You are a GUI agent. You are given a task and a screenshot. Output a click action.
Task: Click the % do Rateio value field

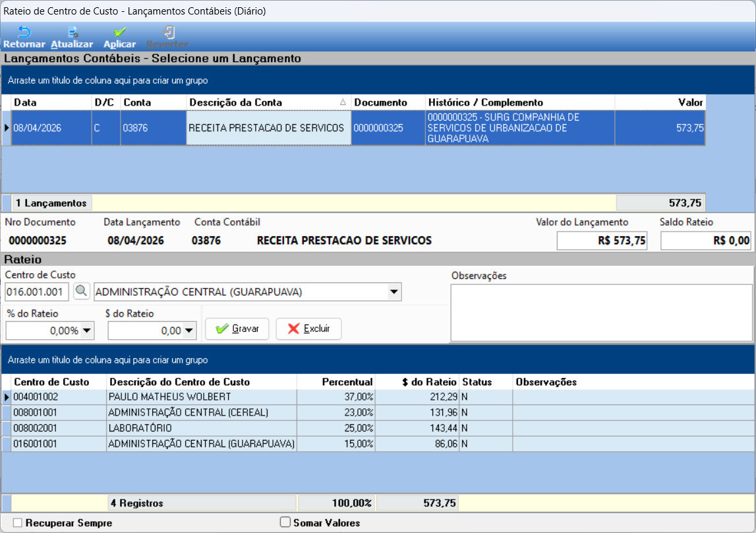click(x=44, y=331)
